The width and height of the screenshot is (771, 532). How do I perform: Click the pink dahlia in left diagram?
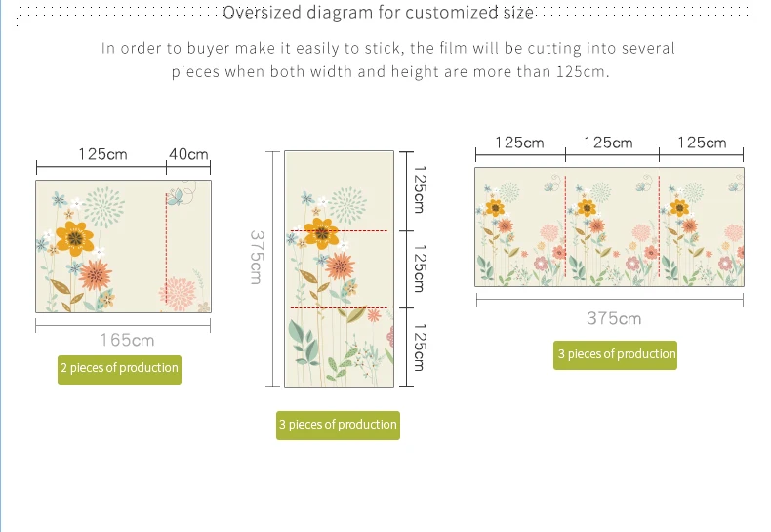click(178, 294)
